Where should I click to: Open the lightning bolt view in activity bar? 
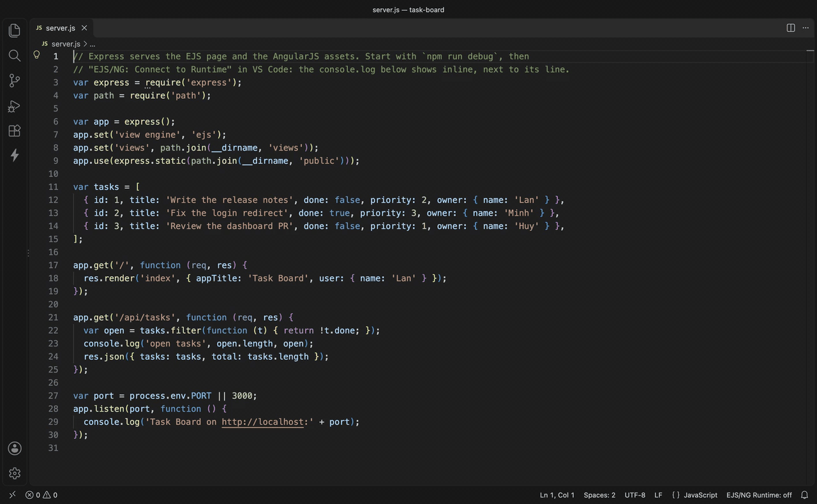14,155
